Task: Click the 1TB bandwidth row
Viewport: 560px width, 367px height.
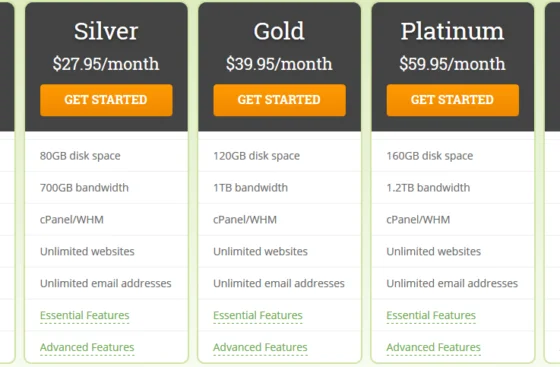Action: pyautogui.click(x=279, y=187)
